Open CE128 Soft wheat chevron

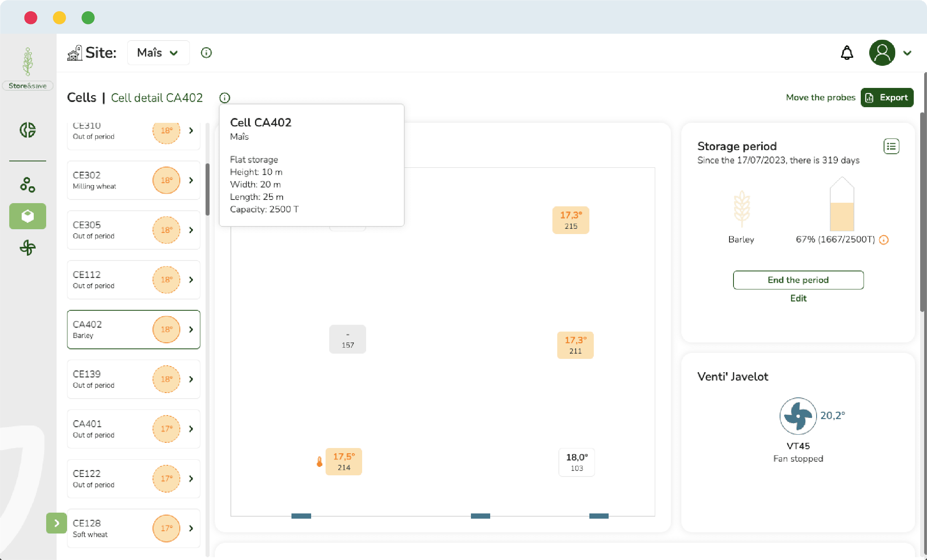coord(191,528)
